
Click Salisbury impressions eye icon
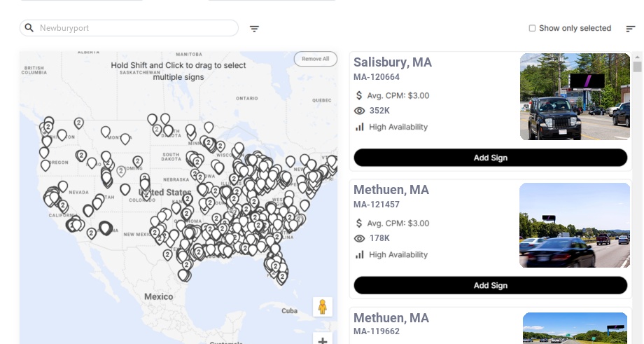360,111
